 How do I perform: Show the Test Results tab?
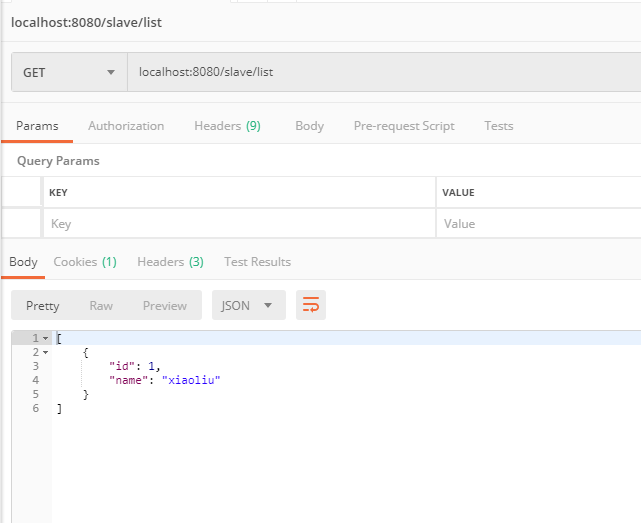[x=257, y=262]
